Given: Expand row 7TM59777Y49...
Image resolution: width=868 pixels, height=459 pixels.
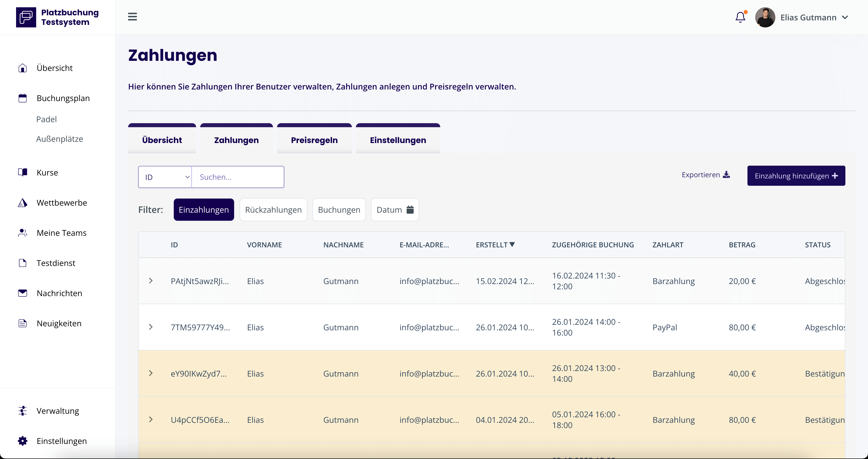Looking at the screenshot, I should click(151, 327).
